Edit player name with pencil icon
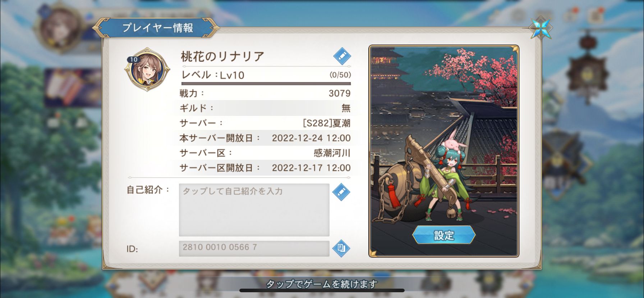Viewport: 644px width, 298px height. pyautogui.click(x=342, y=56)
